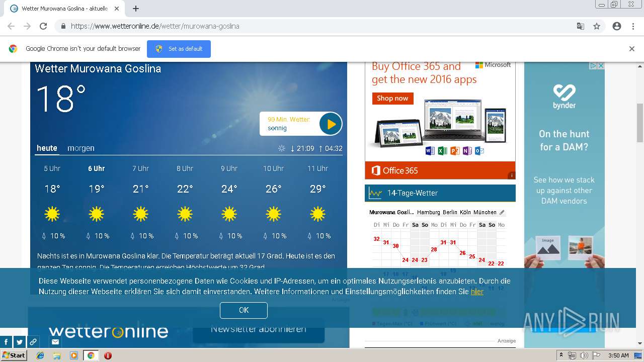The width and height of the screenshot is (644, 362).
Task: Select the heute forecast tab
Action: 47,148
